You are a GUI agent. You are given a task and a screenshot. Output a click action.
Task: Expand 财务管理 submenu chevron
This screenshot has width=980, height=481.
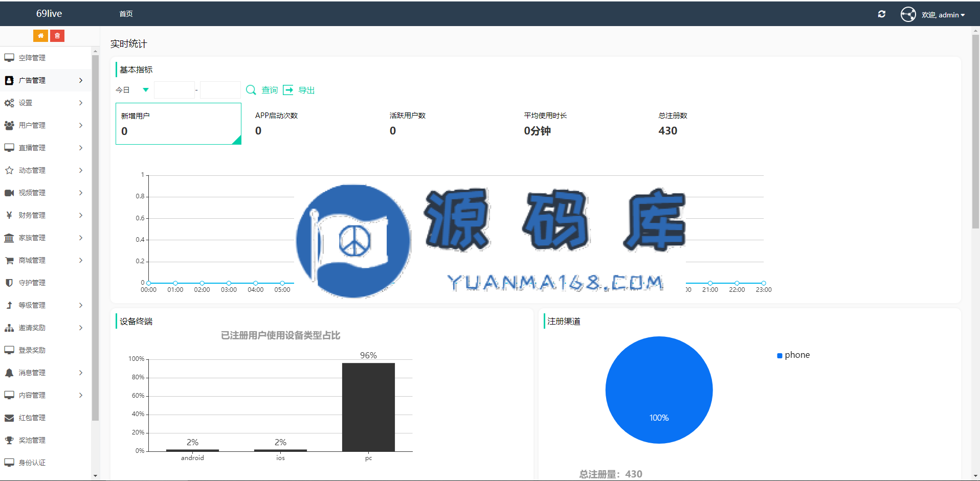[81, 215]
